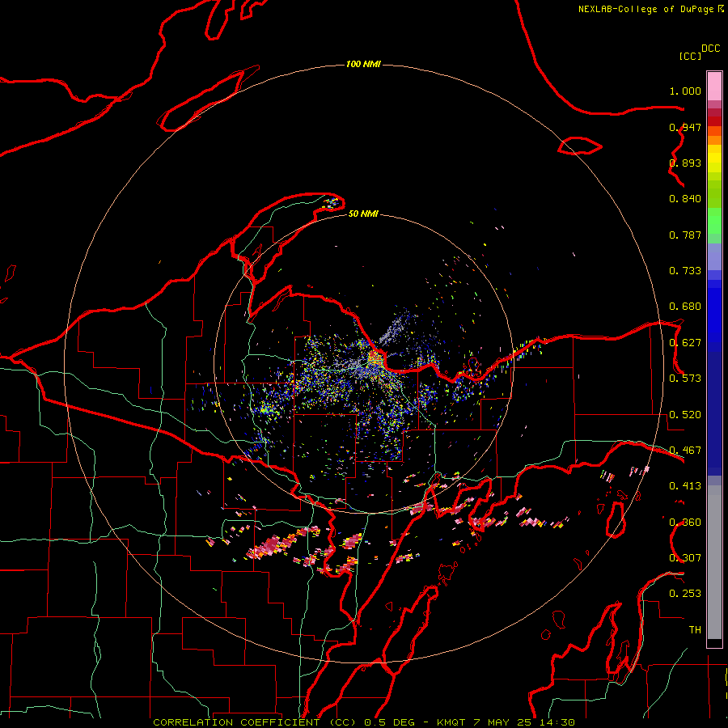Select the 0.840 legend value

point(685,199)
